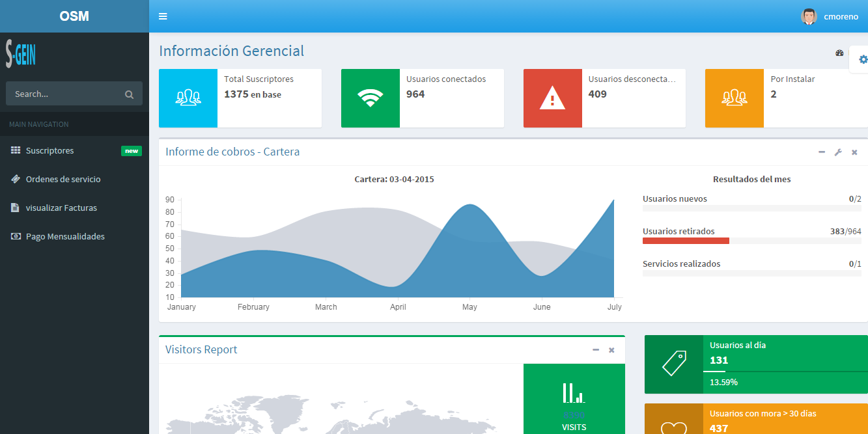The width and height of the screenshot is (868, 434).
Task: Click the green wifi Usuarios conectados icon
Action: [x=371, y=98]
